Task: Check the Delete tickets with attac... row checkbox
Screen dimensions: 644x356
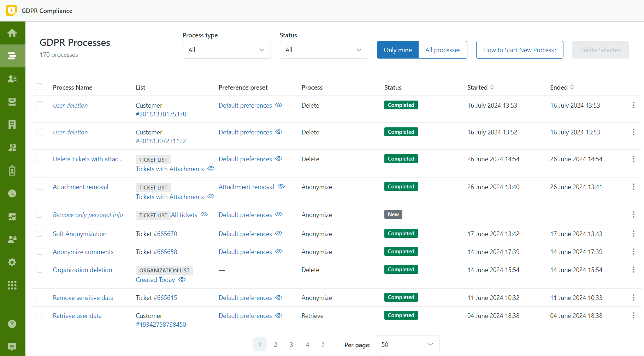Action: coord(40,158)
